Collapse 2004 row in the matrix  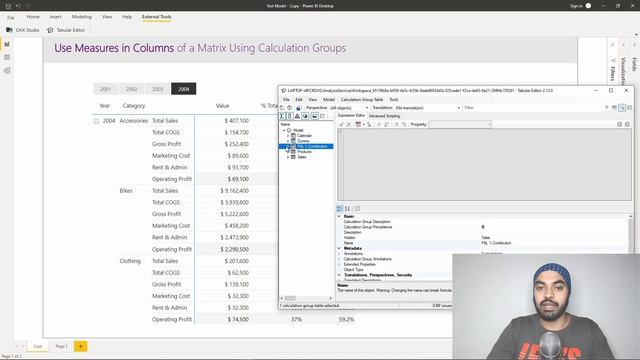click(x=96, y=121)
